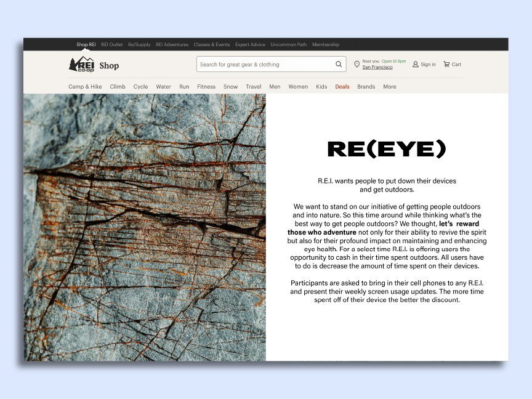Open the Cycle menu

pyautogui.click(x=140, y=87)
